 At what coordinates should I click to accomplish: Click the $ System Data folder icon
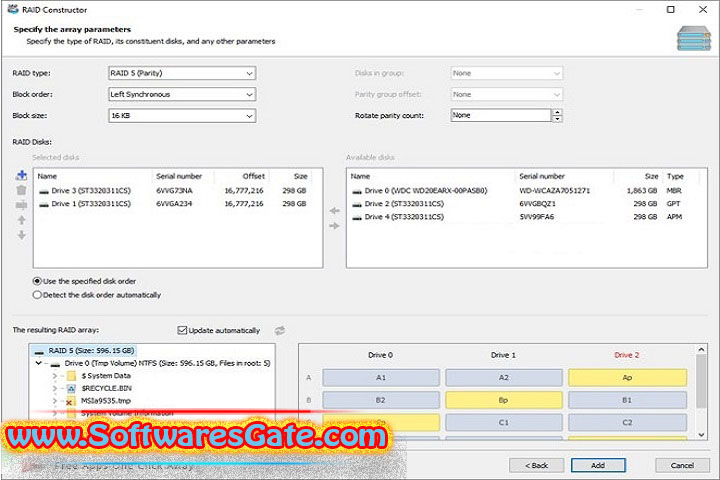pyautogui.click(x=71, y=376)
